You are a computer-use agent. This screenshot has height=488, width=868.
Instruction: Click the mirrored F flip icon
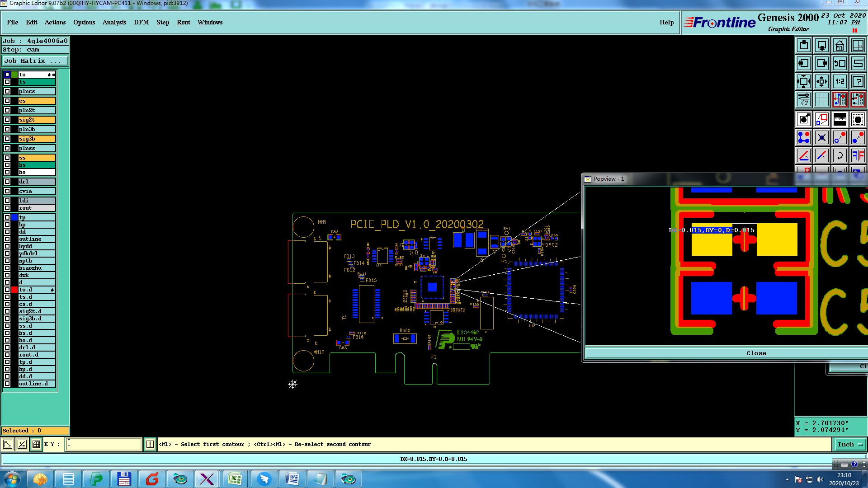point(858,155)
